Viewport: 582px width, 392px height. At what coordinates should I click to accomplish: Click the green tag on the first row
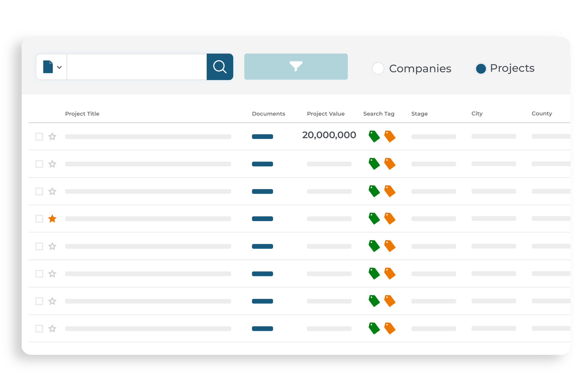[x=374, y=136]
